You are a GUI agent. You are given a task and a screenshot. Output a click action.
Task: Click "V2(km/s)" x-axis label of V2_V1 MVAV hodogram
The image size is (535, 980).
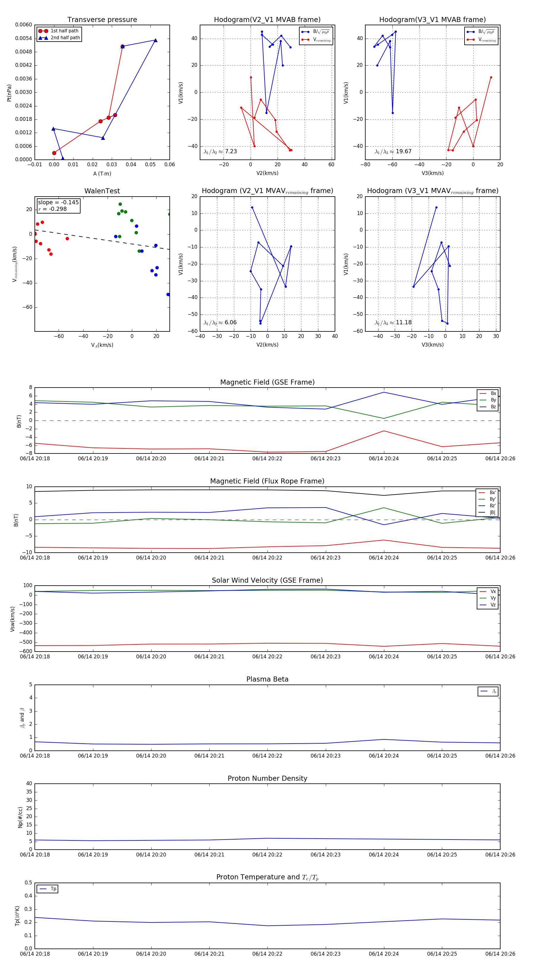click(x=267, y=345)
